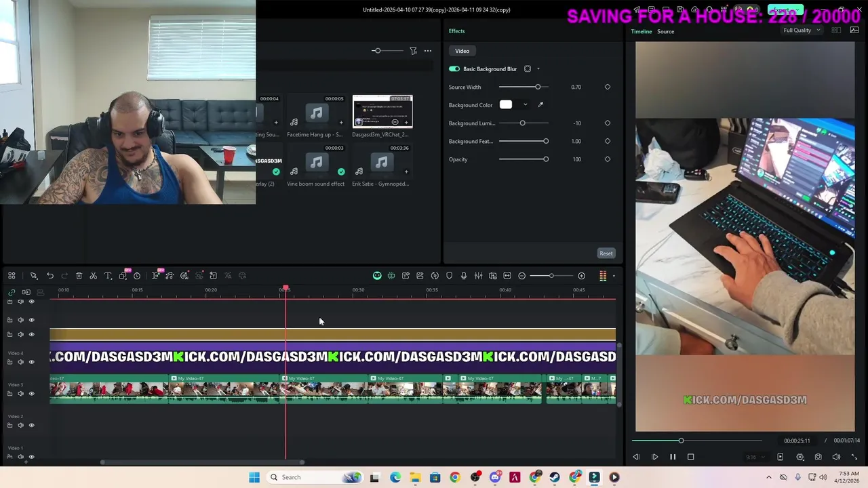Click the white Background Color swatch
The image size is (868, 488).
(506, 105)
